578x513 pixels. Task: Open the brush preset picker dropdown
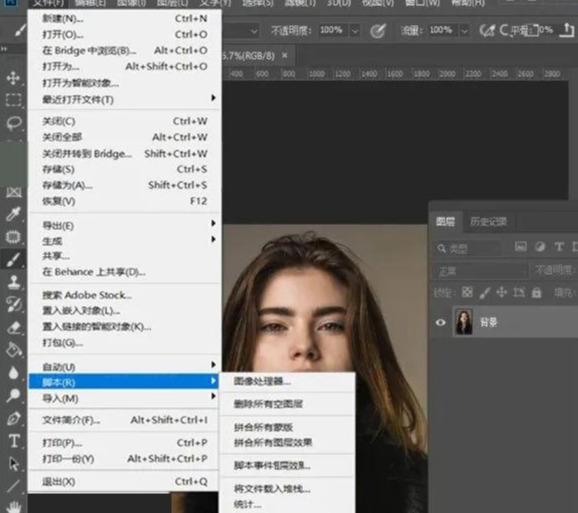pos(254,31)
